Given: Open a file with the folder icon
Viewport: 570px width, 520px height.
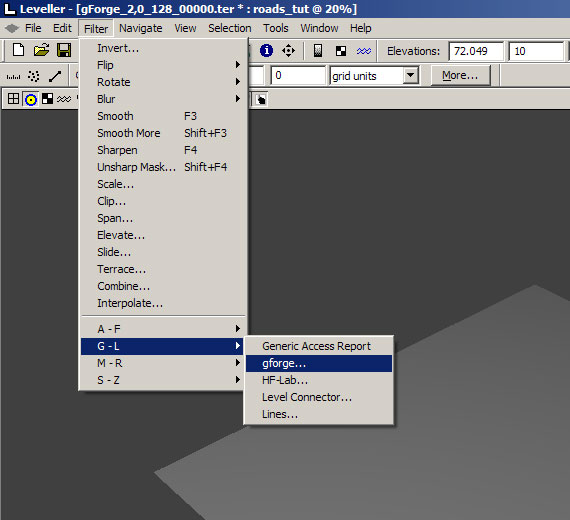Looking at the screenshot, I should click(41, 50).
